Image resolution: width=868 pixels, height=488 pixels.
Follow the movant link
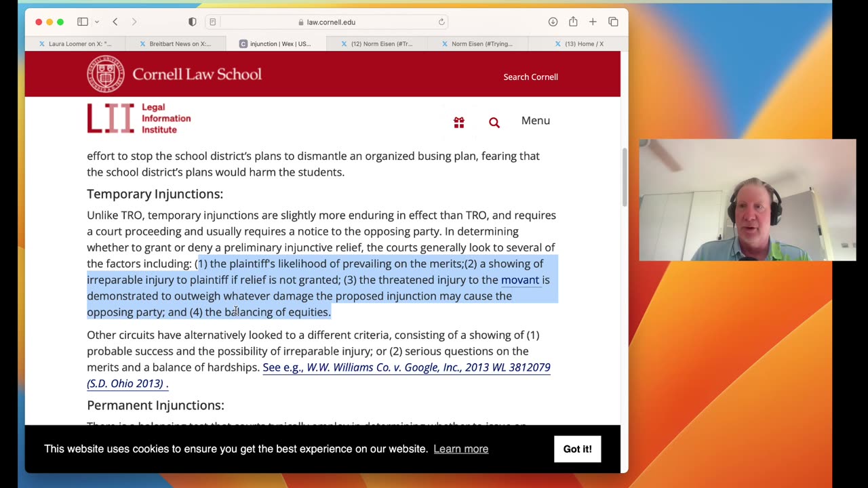(x=520, y=280)
